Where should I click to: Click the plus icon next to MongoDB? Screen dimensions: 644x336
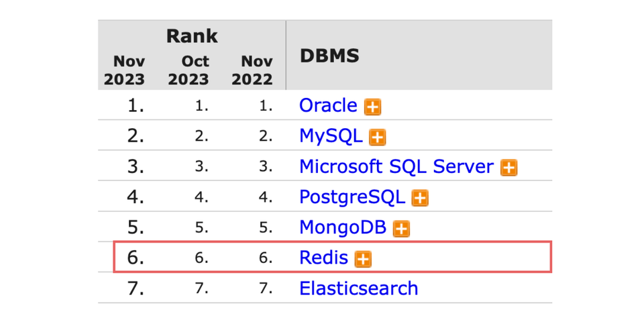click(401, 228)
